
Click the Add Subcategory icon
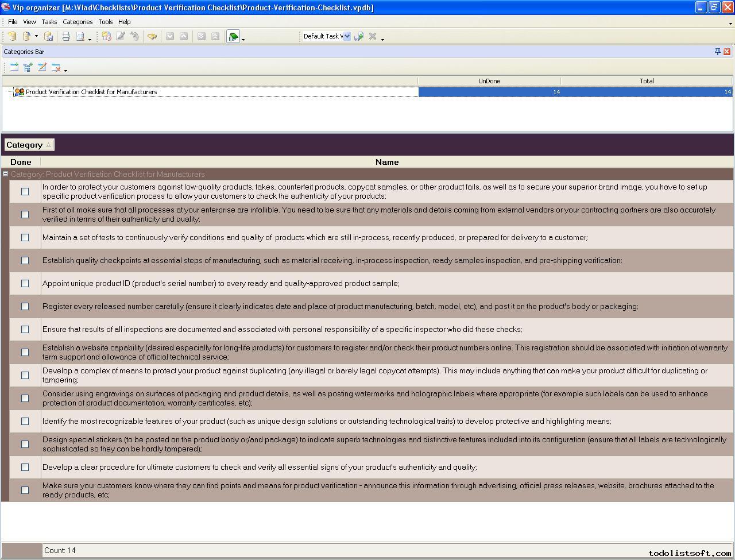coord(28,68)
